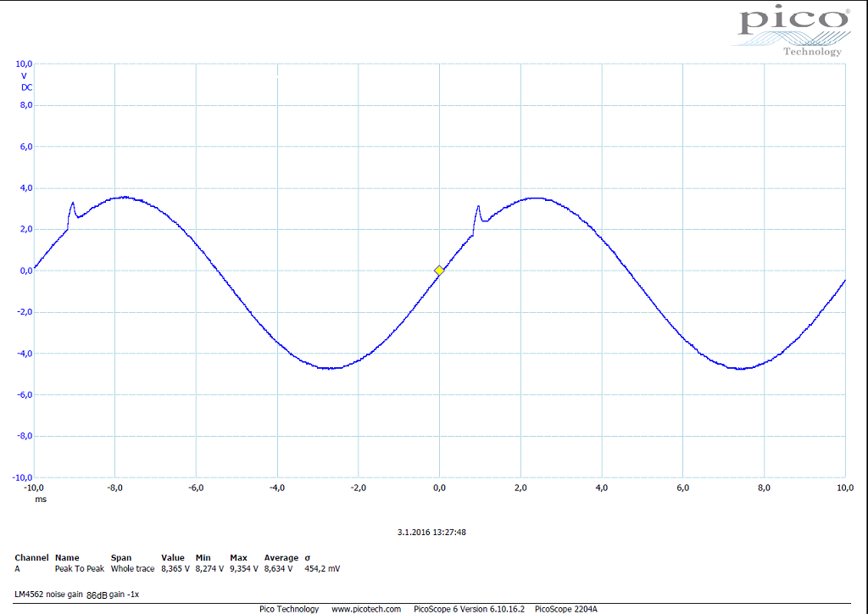
Task: Click the value "8,365 V"
Action: [x=175, y=568]
